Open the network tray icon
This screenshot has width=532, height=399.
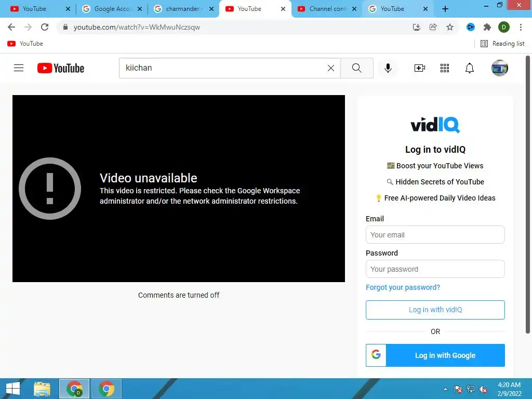pyautogui.click(x=471, y=389)
